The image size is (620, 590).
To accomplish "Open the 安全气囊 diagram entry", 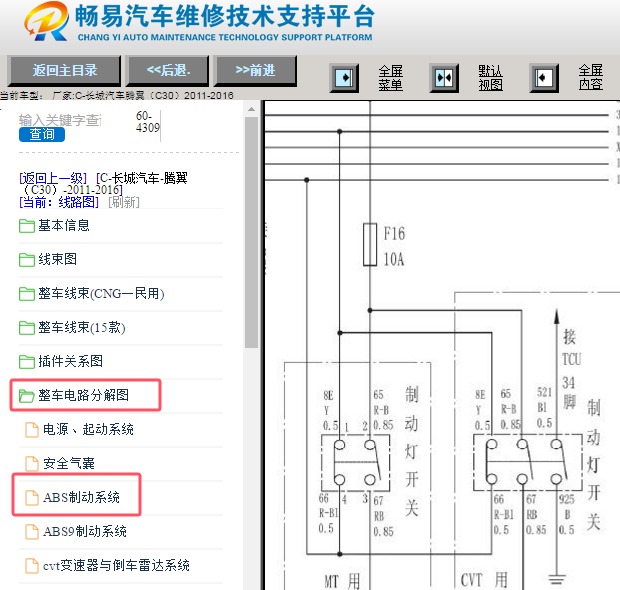I will pyautogui.click(x=69, y=463).
